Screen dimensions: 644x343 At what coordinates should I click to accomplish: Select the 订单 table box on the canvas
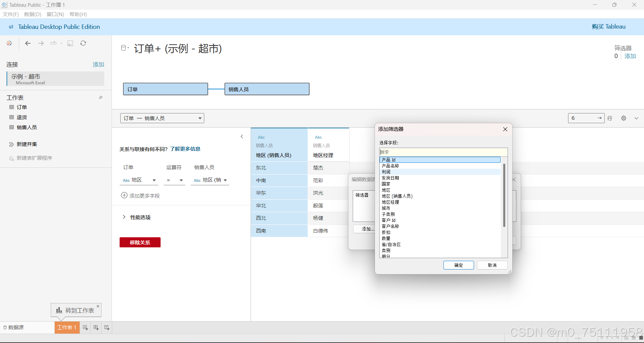pos(165,89)
